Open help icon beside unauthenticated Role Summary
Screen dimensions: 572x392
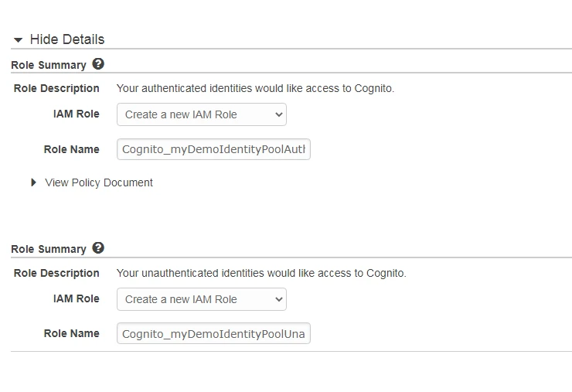(x=98, y=248)
